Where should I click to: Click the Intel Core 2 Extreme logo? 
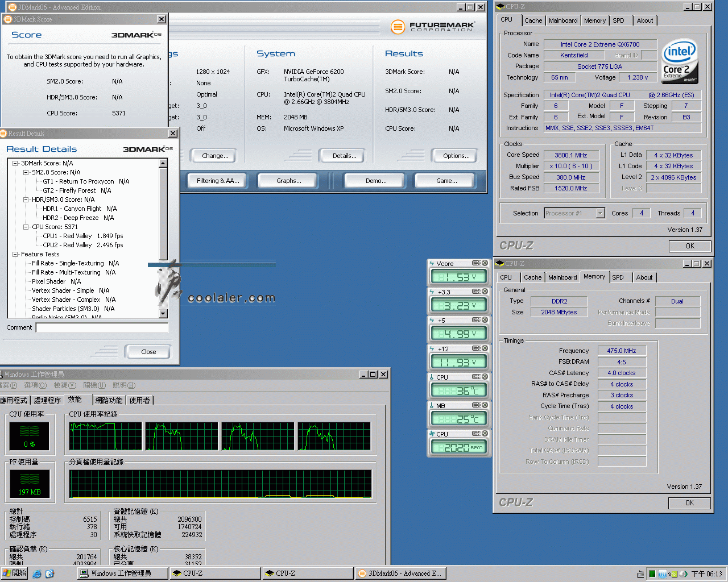point(680,61)
